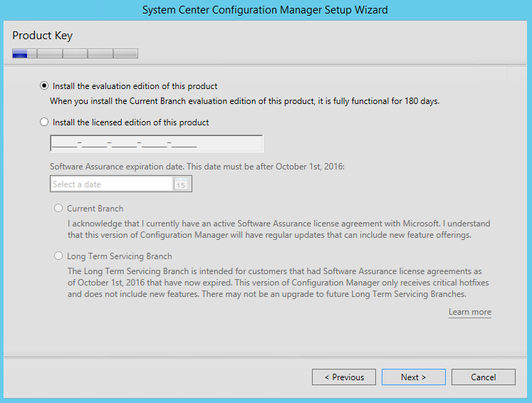
Task: Click the Current Branch label text
Action: [95, 209]
